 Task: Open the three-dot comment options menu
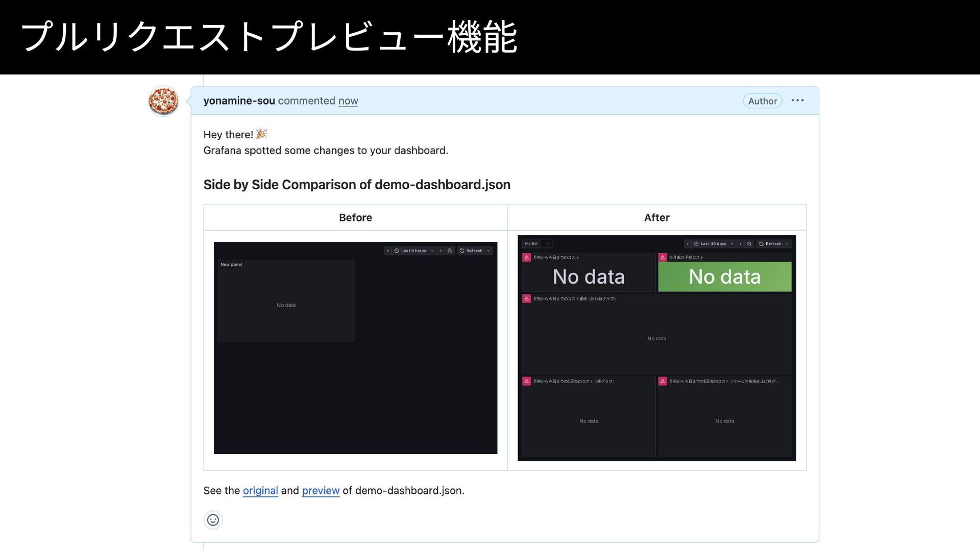click(797, 101)
